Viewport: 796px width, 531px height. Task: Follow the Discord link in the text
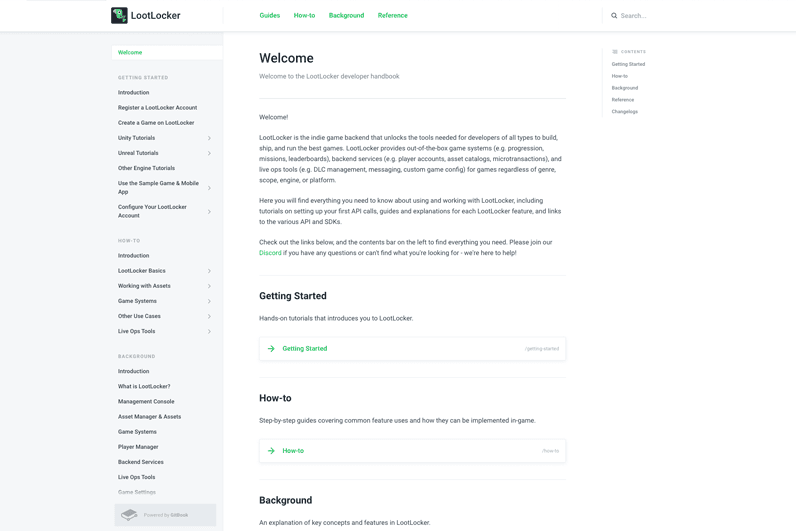click(x=270, y=253)
